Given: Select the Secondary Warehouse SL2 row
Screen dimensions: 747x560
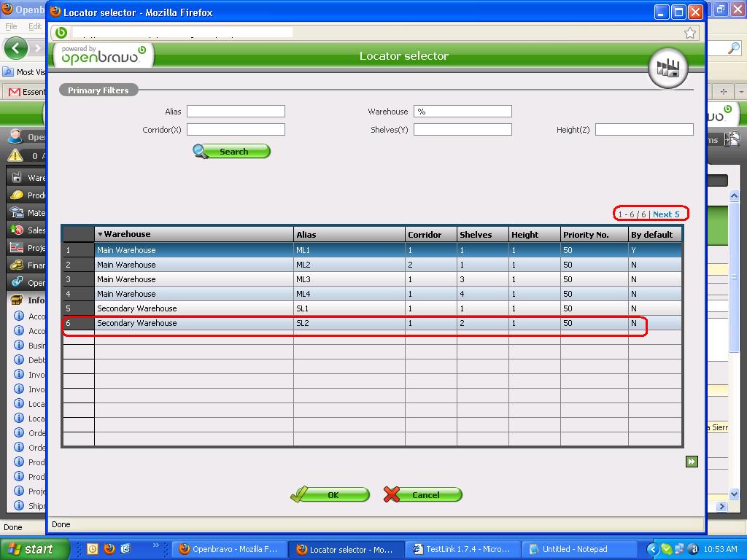Looking at the screenshot, I should 194,323.
